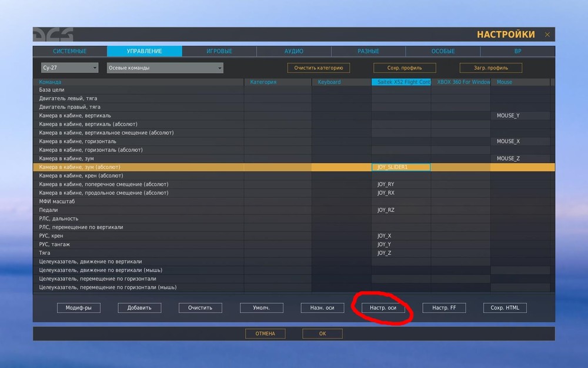The image size is (588, 368).
Task: Click the JOY_RX assignment cell
Action: pos(401,193)
